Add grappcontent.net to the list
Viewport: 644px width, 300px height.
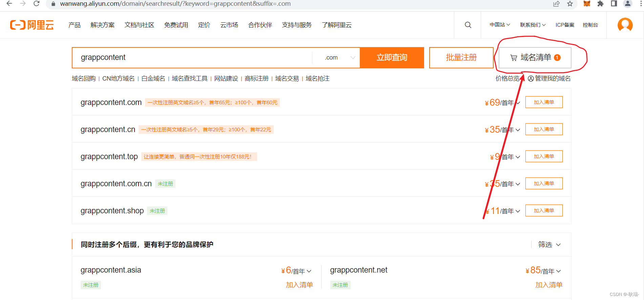point(549,285)
